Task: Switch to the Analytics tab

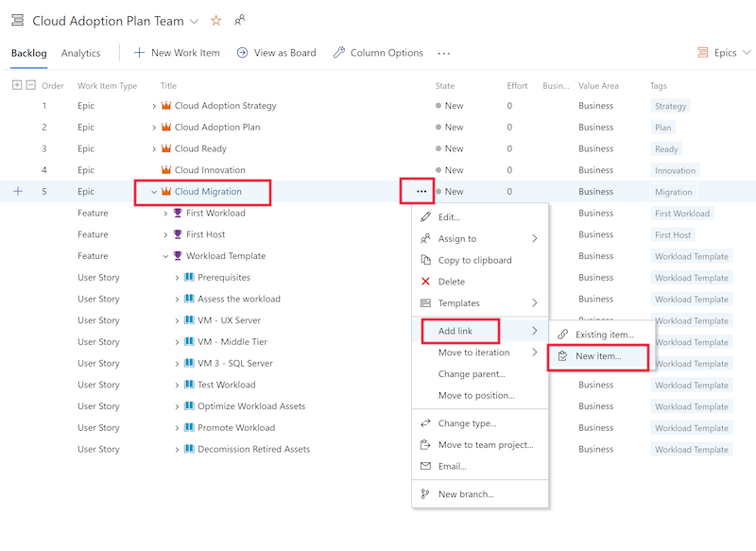Action: (80, 53)
